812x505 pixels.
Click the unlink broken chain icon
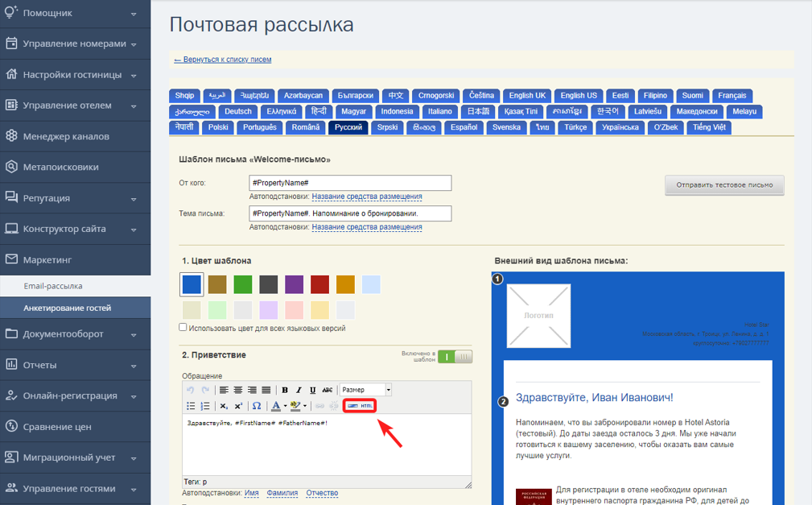(x=334, y=406)
